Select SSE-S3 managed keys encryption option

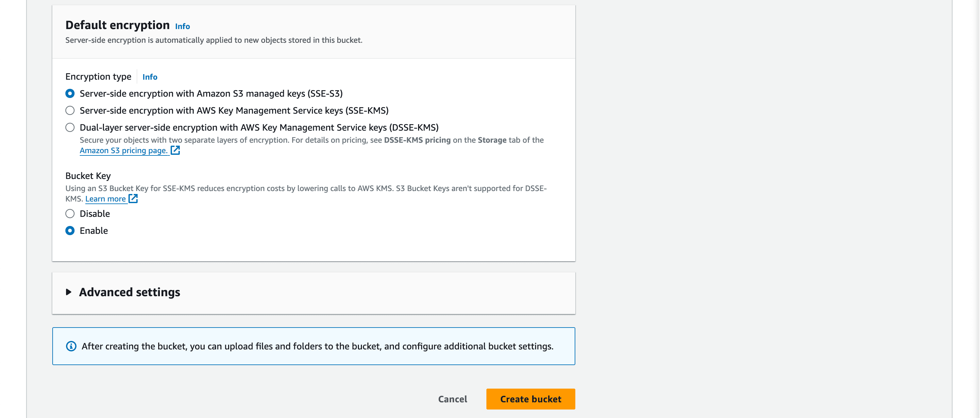click(70, 93)
